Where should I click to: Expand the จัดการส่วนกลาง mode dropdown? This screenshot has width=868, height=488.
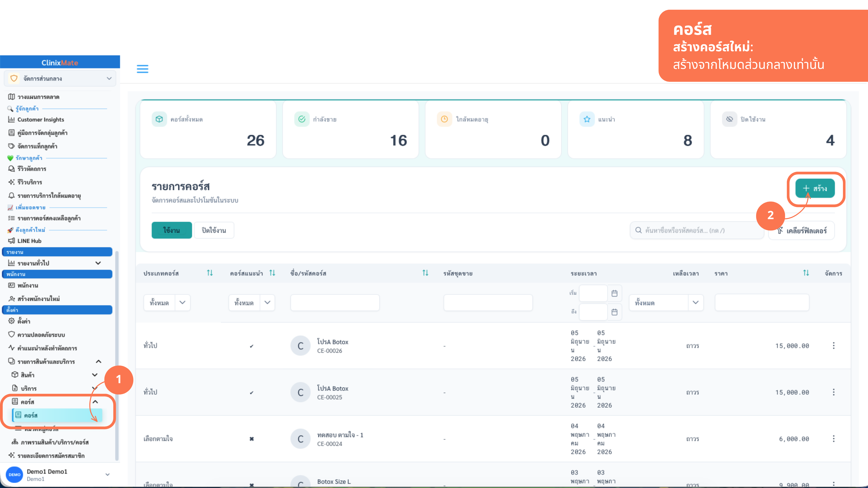[x=60, y=78]
